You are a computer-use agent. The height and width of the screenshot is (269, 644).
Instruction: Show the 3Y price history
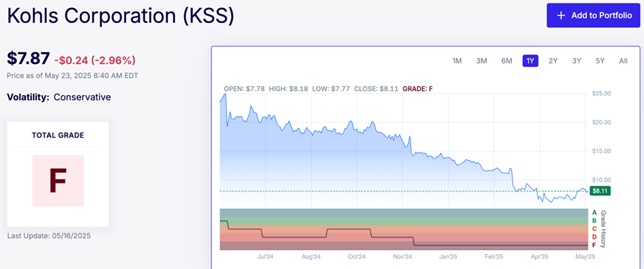pyautogui.click(x=577, y=61)
